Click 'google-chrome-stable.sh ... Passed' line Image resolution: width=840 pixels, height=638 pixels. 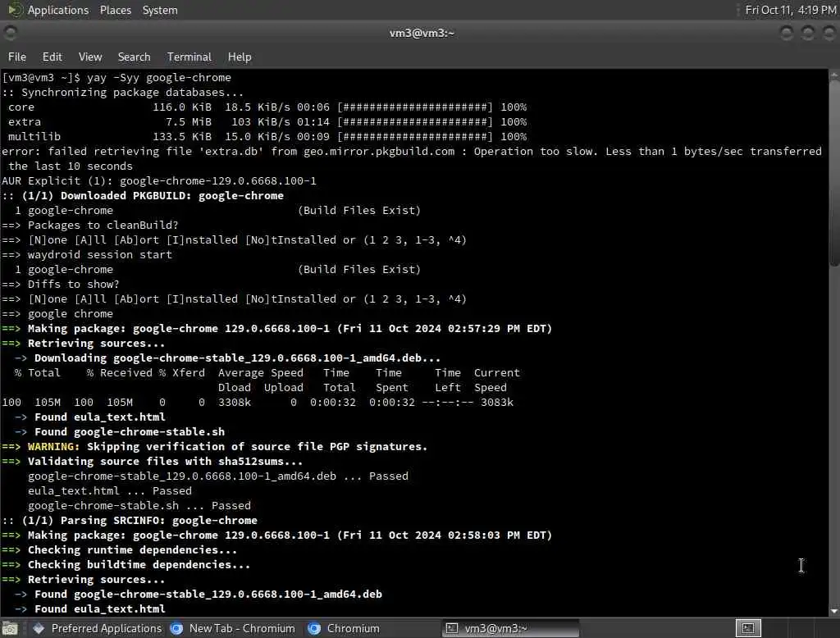point(139,506)
